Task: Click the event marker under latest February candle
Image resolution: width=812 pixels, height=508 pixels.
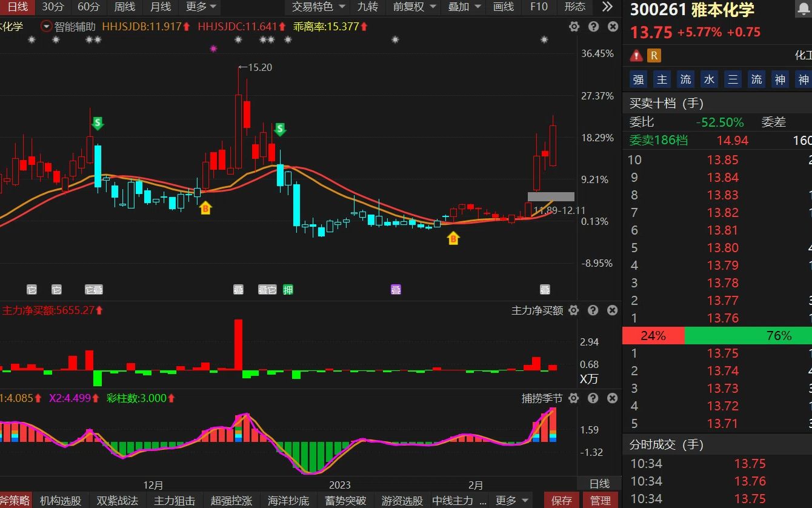Action: pyautogui.click(x=545, y=290)
